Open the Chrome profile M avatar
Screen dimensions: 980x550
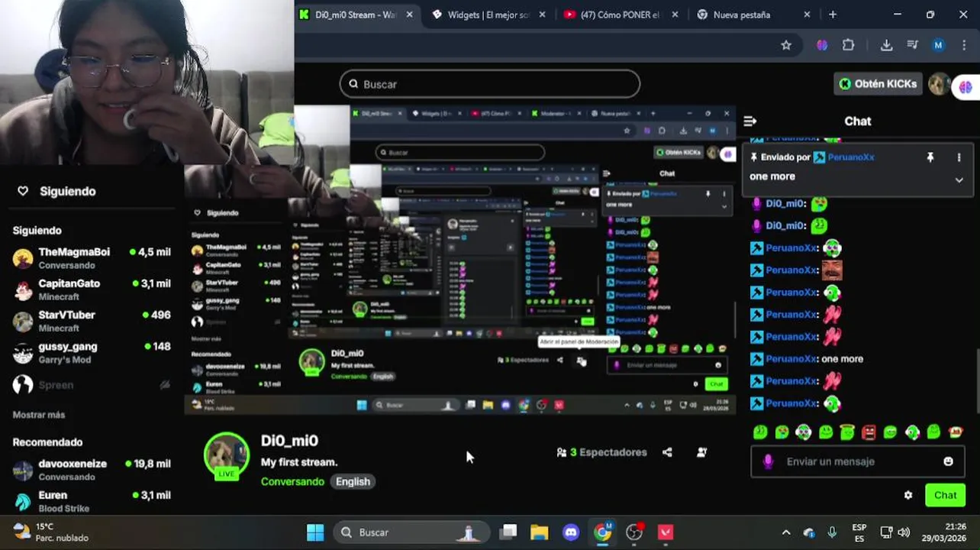[938, 45]
